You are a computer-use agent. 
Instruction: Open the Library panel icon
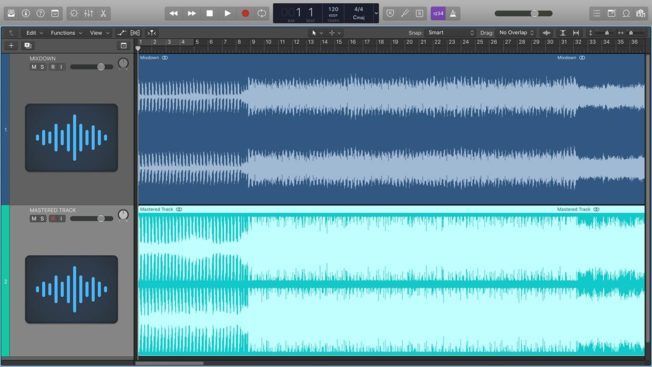click(x=11, y=13)
